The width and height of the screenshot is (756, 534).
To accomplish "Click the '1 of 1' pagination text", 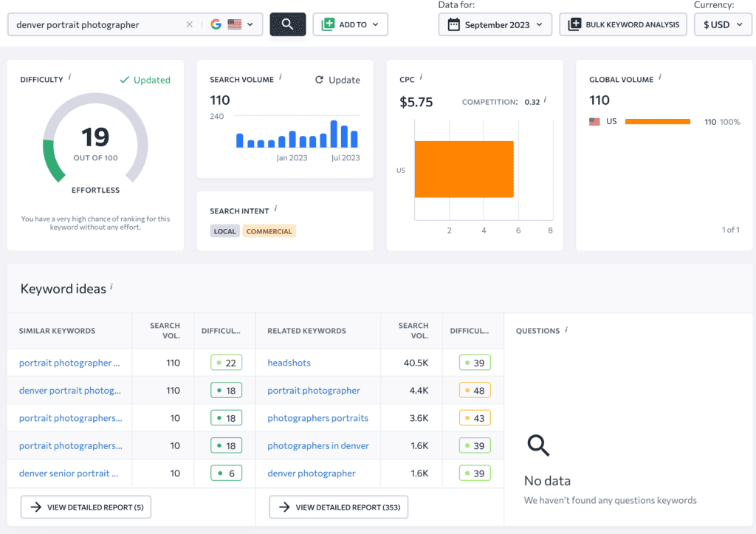I will tap(730, 230).
